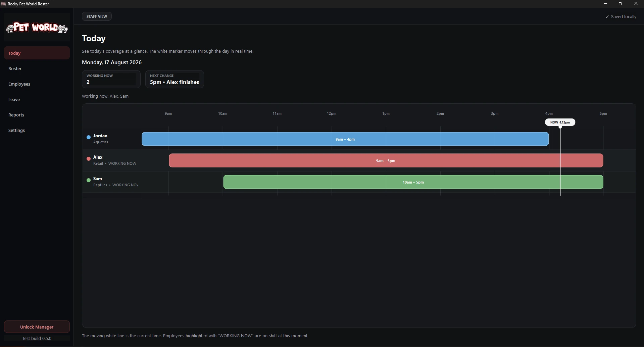Click the Aquatics department label

coord(101,142)
